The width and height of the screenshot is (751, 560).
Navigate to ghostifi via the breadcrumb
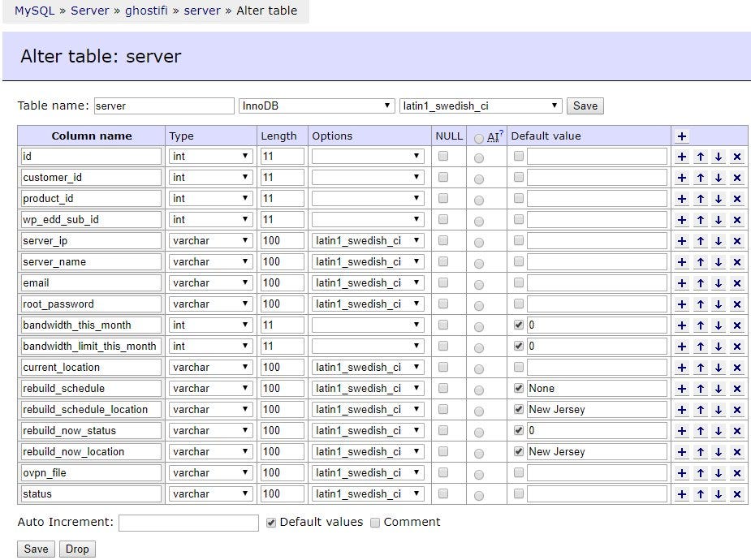point(147,11)
